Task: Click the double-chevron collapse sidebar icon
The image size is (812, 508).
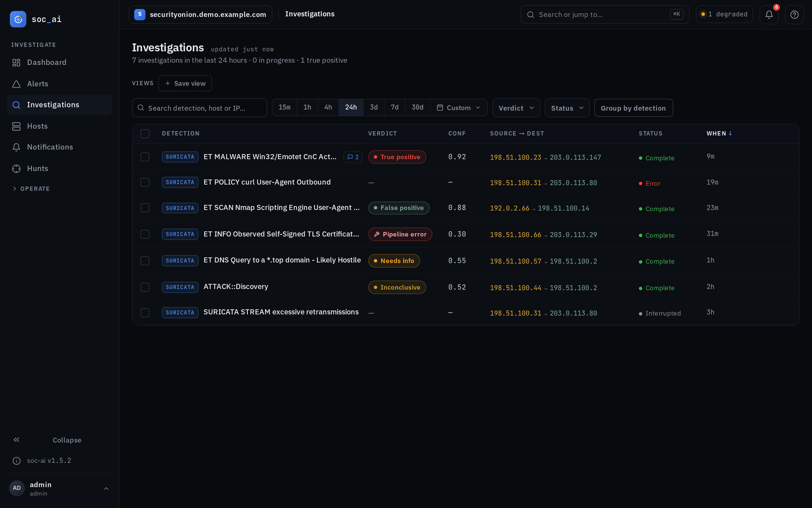Action: tap(16, 440)
